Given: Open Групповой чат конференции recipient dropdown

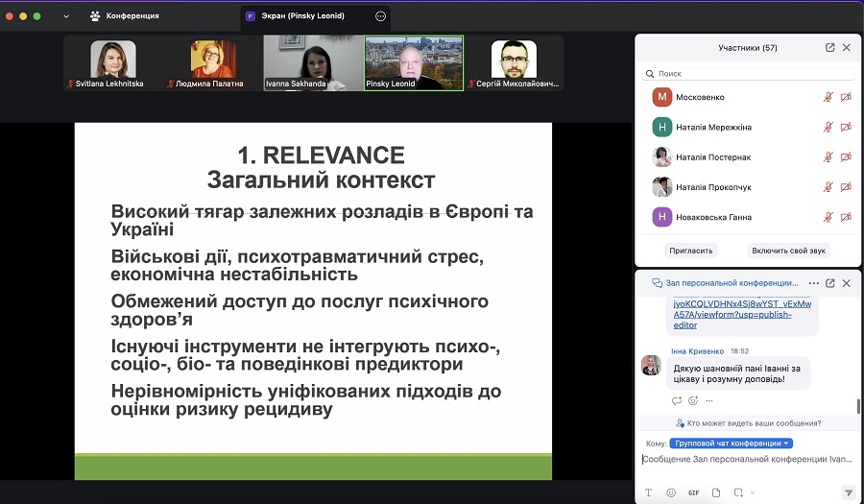Looking at the screenshot, I should click(732, 444).
